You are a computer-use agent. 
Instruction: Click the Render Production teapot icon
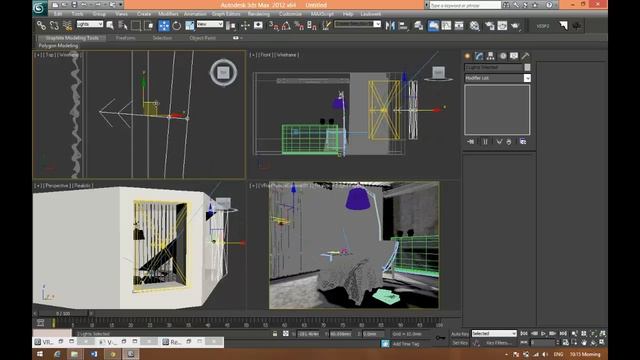click(x=515, y=25)
